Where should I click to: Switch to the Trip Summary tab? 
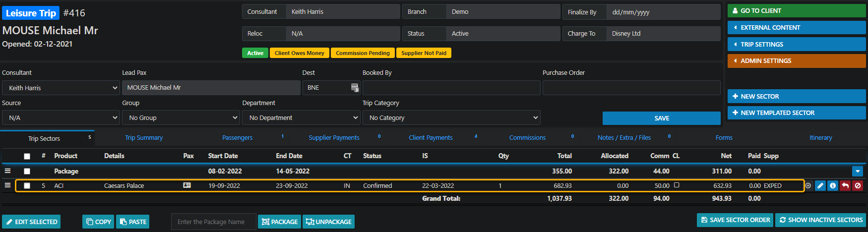[x=144, y=138]
